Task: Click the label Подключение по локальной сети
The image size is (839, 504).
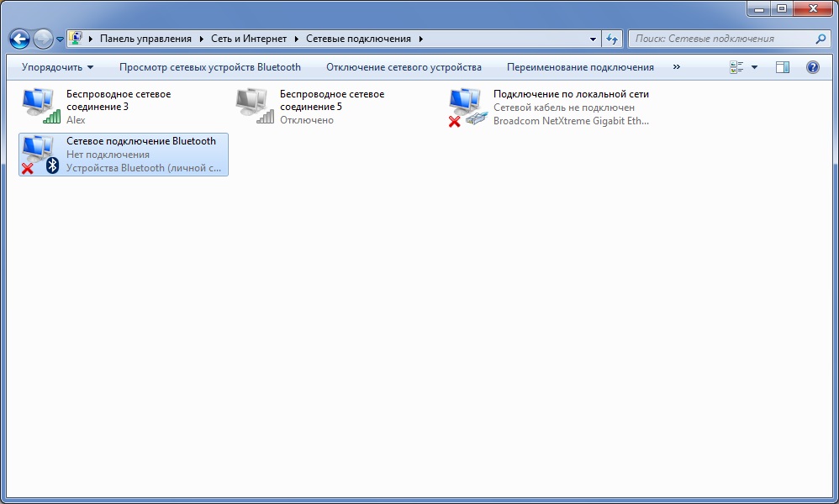Action: 571,94
